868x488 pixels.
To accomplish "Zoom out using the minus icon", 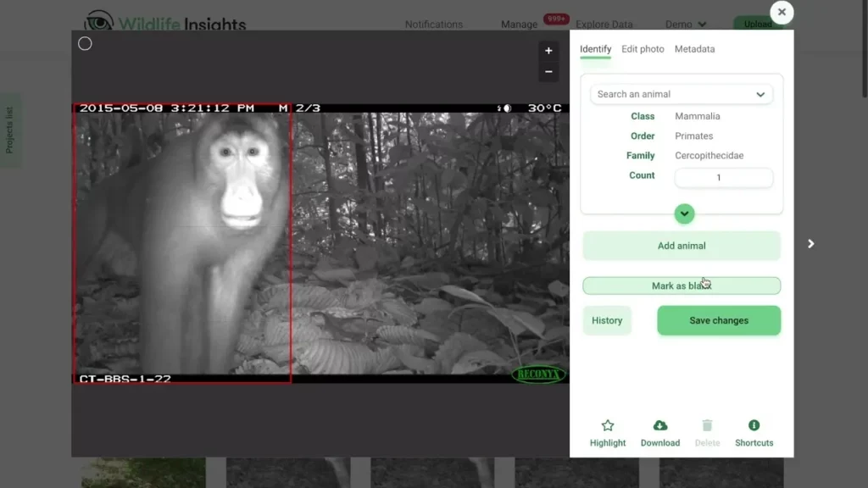I will pos(548,72).
